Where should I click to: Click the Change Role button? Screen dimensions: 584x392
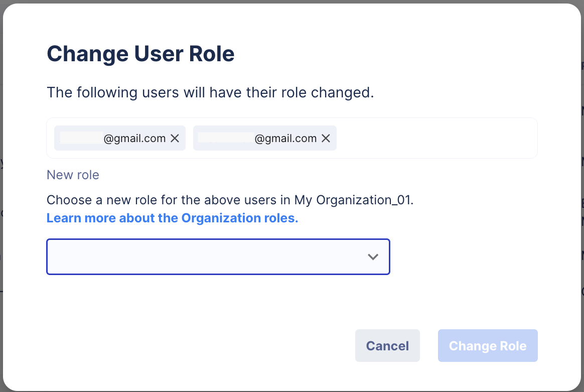(x=487, y=345)
